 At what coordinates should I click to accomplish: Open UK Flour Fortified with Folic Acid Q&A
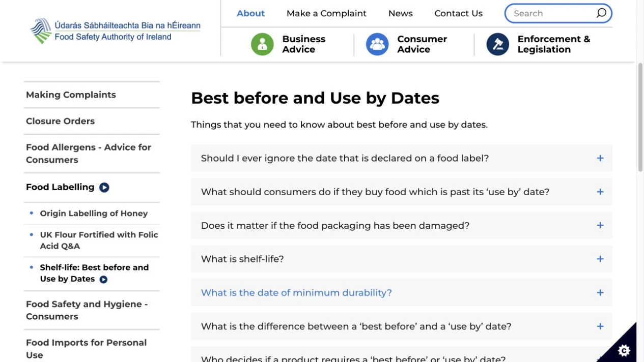click(x=99, y=240)
